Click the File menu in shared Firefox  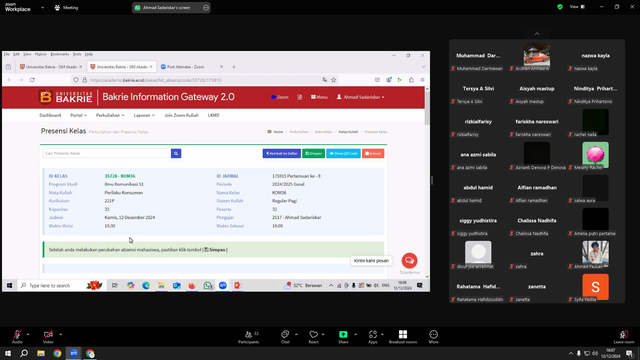click(x=7, y=54)
